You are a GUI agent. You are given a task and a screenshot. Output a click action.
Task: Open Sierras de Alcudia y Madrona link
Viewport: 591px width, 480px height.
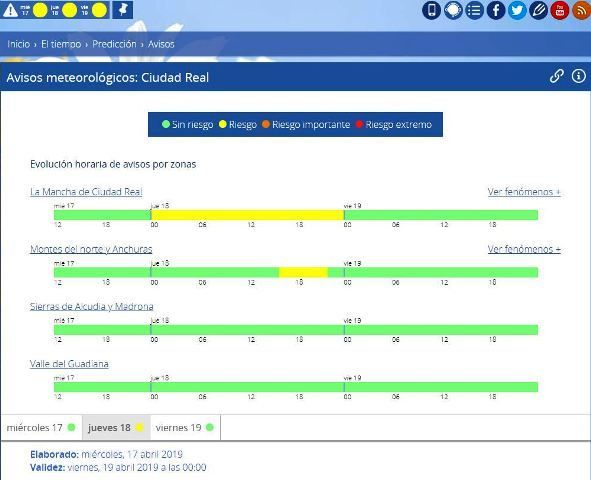tap(92, 306)
